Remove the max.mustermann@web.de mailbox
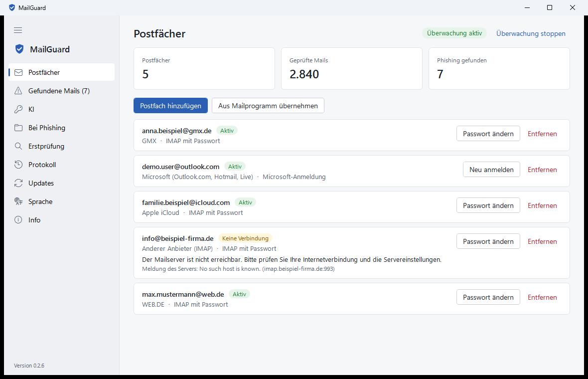Image resolution: width=588 pixels, height=379 pixels. click(542, 297)
